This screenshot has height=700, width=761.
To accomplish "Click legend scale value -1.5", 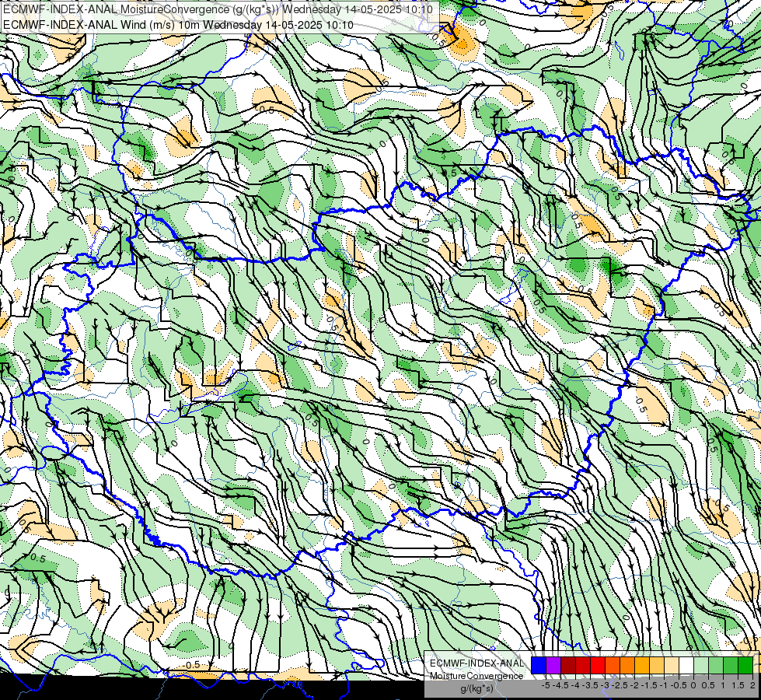I will pos(649,685).
